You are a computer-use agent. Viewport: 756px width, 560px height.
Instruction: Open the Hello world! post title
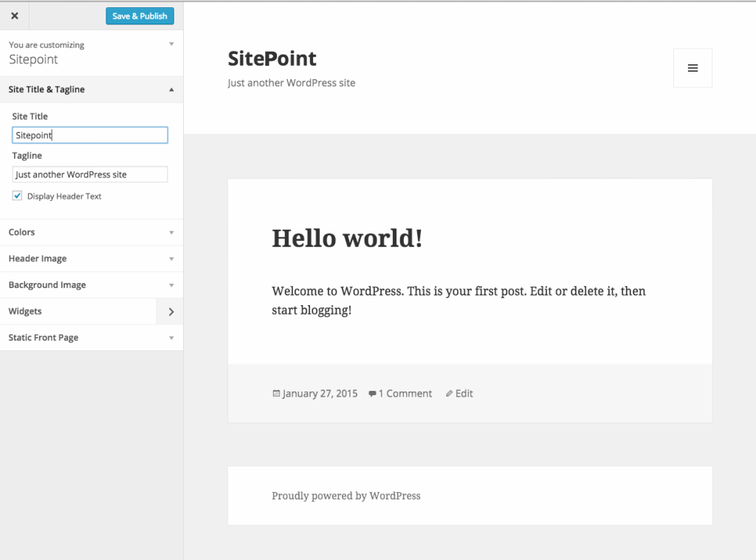347,238
